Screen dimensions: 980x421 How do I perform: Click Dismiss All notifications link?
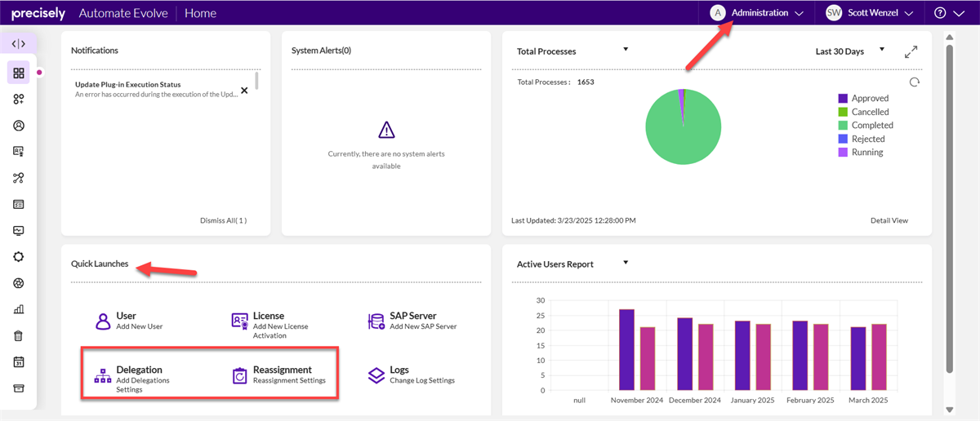pos(223,220)
